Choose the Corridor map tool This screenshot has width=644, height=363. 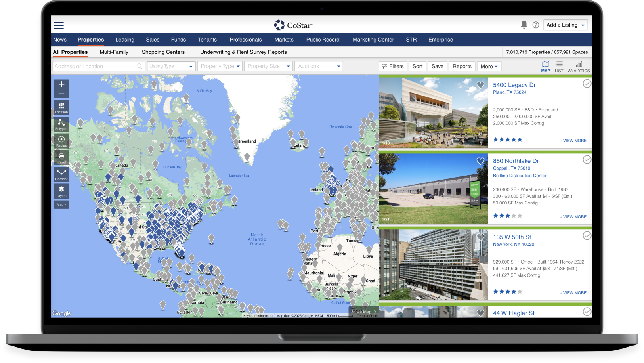point(61,174)
